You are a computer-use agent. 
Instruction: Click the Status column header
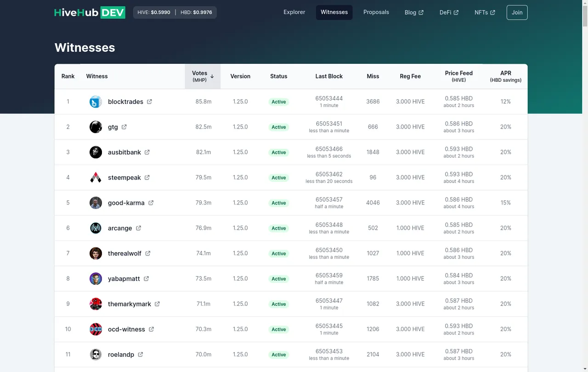click(279, 76)
